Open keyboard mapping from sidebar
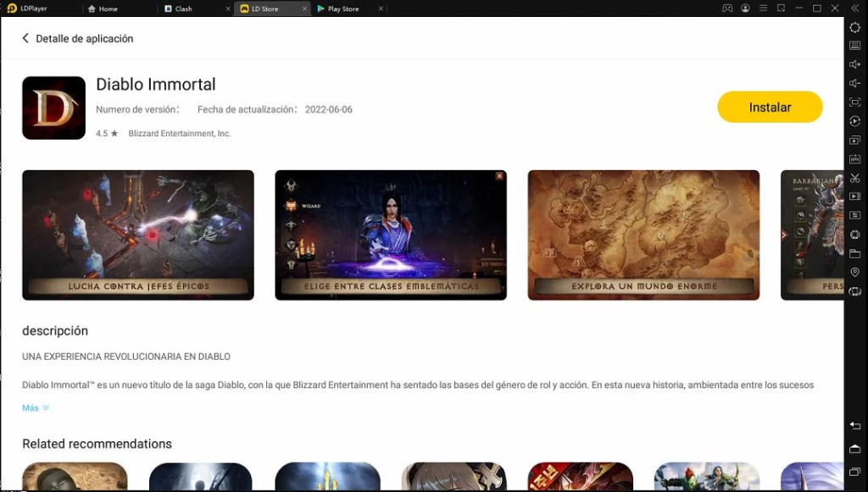 pos(854,46)
